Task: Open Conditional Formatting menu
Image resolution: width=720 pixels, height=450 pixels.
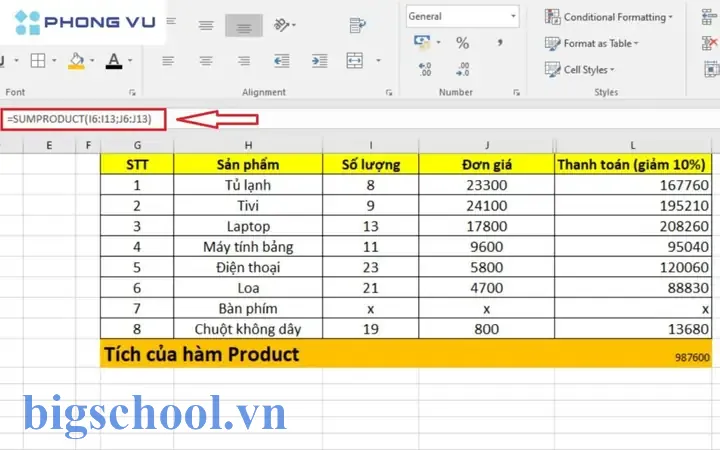Action: (x=609, y=17)
